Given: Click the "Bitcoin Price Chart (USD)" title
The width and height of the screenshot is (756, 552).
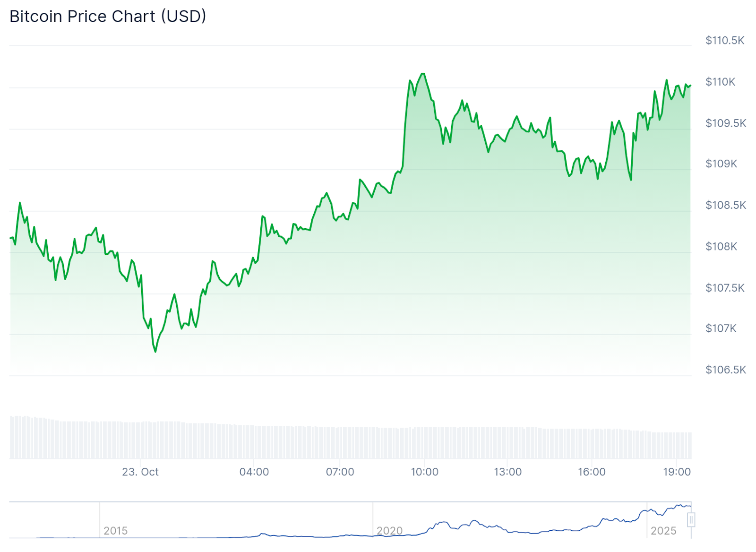Looking at the screenshot, I should (x=108, y=17).
